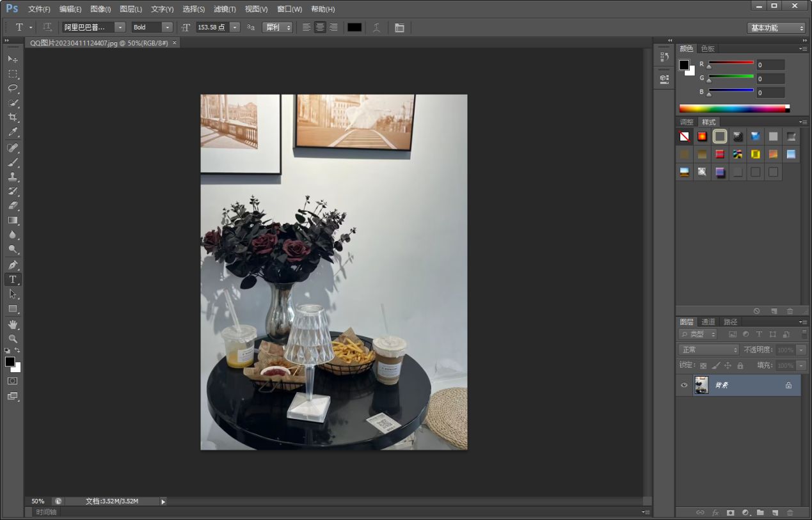Screen dimensions: 812x520
Task: Toggle center text alignment
Action: coord(320,28)
